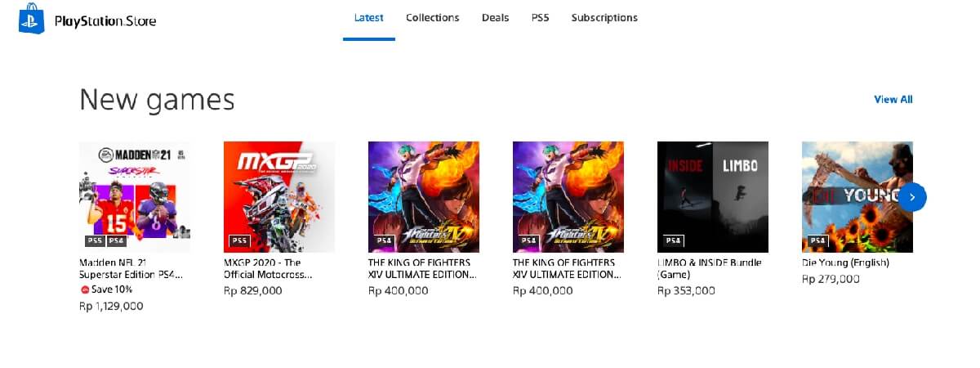
Task: Open the Die Young cover thumbnail
Action: click(x=857, y=197)
